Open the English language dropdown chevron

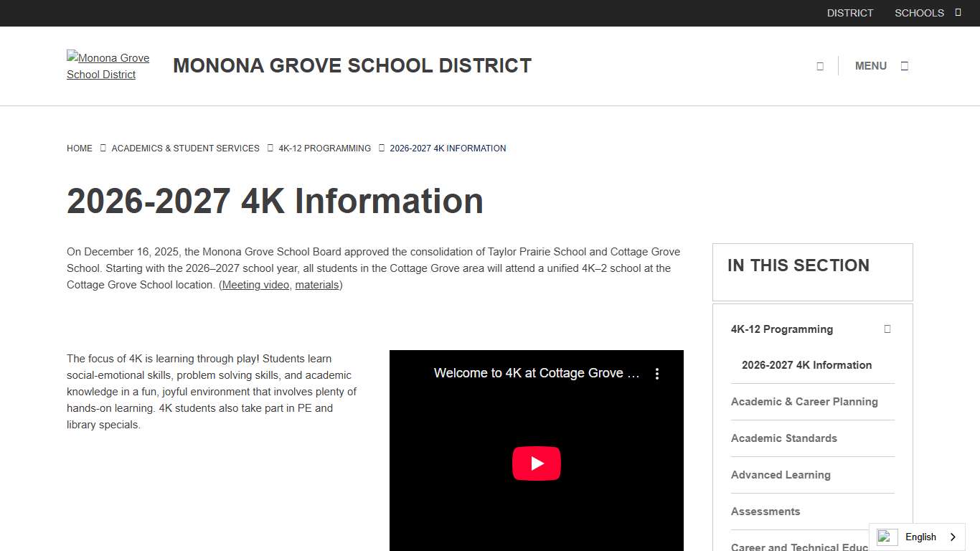tap(953, 537)
